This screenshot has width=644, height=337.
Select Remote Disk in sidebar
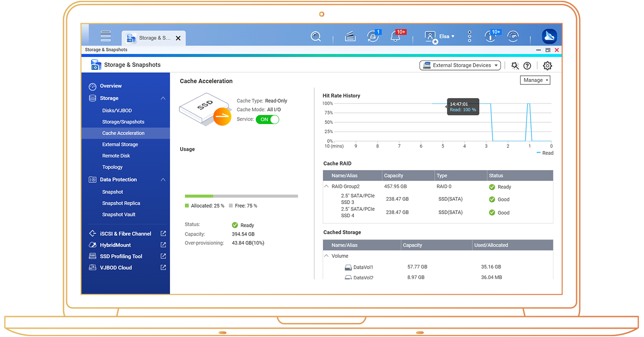click(x=116, y=156)
